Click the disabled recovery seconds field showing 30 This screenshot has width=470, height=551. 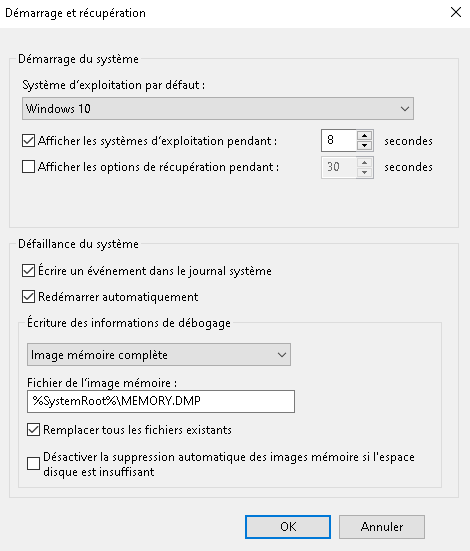(339, 167)
